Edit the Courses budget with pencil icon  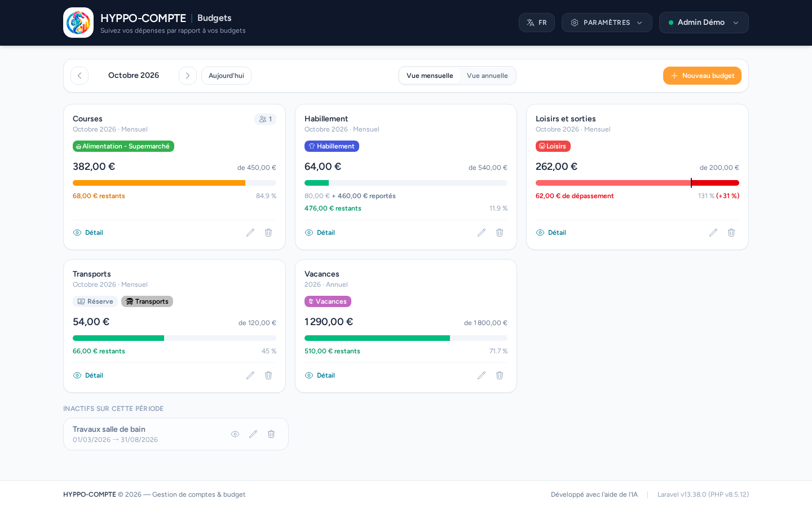[250, 233]
